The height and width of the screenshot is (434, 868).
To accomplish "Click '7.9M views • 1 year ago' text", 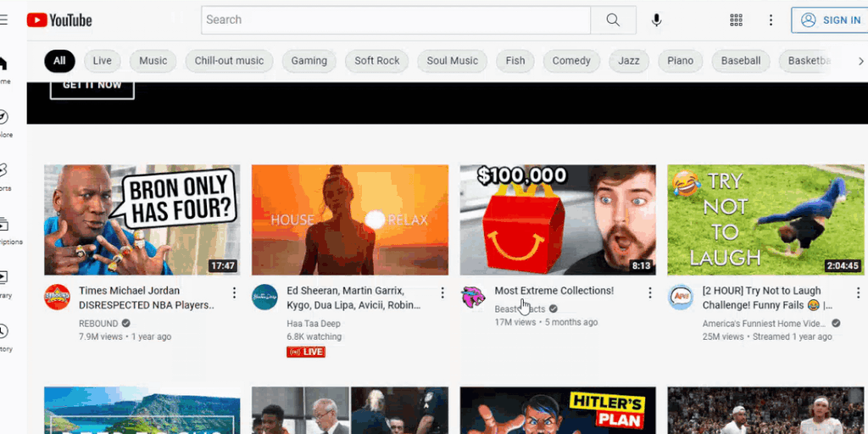I will (125, 337).
